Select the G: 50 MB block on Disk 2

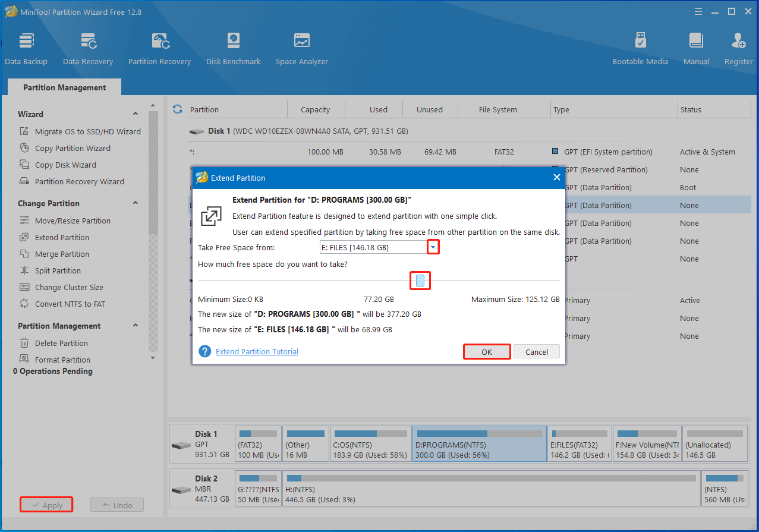click(x=257, y=489)
